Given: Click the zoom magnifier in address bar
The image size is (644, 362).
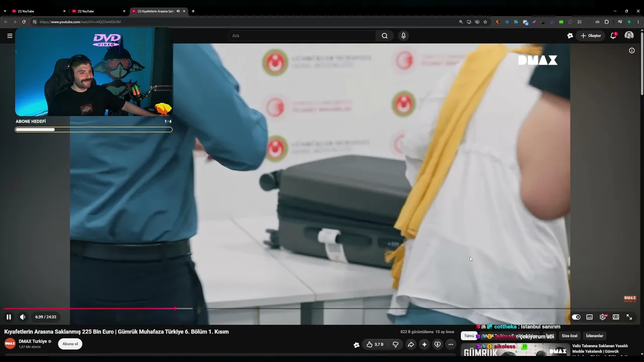Looking at the screenshot, I should click(x=461, y=22).
